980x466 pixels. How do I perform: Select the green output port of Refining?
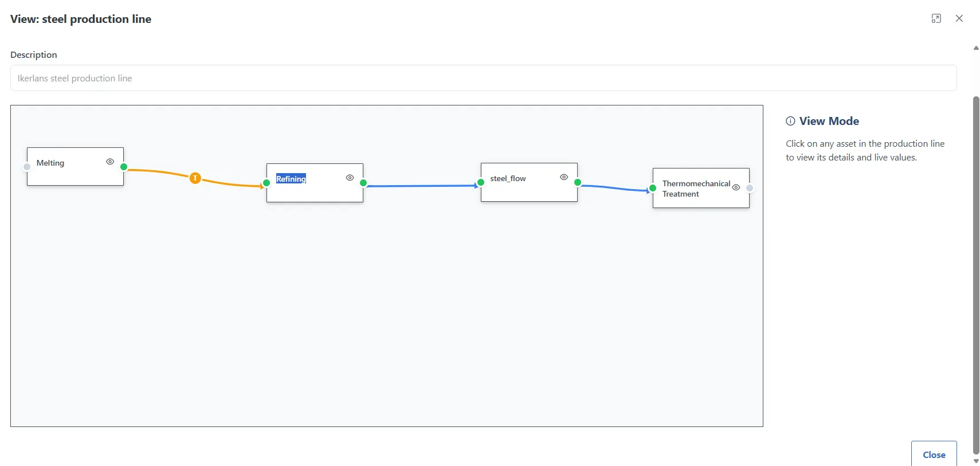(363, 183)
